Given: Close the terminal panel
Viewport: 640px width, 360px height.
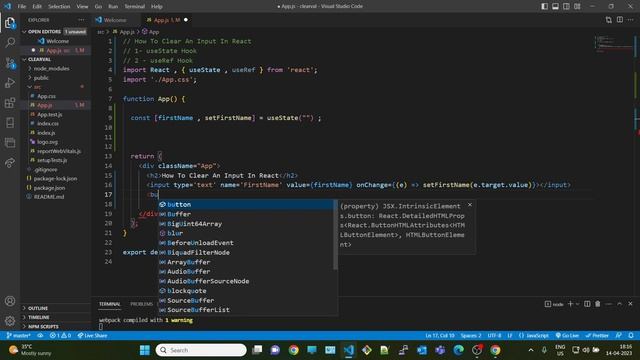Looking at the screenshot, I should point(630,304).
